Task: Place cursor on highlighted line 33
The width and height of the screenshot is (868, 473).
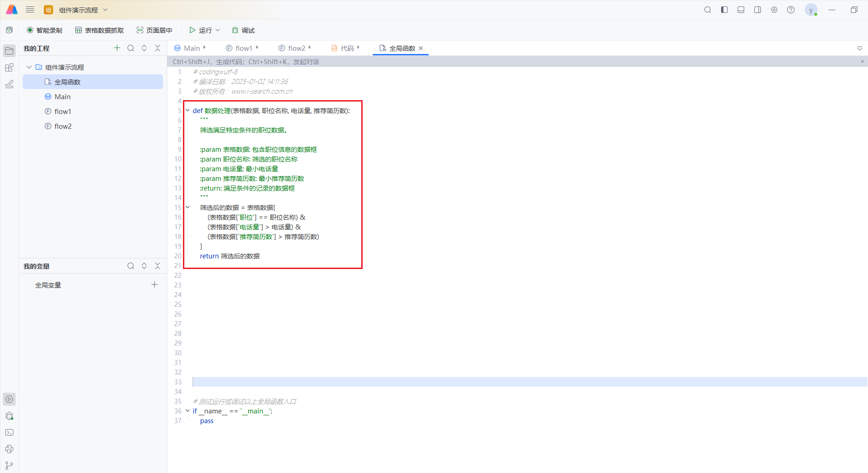Action: tap(530, 382)
